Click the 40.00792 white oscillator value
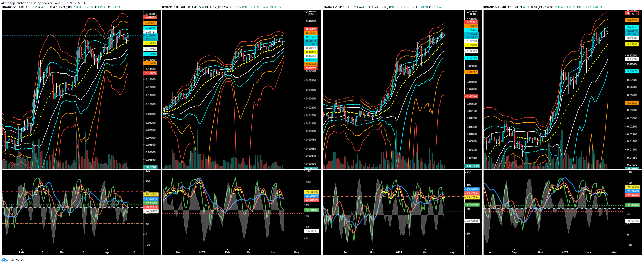644x264 pixels. point(472,221)
